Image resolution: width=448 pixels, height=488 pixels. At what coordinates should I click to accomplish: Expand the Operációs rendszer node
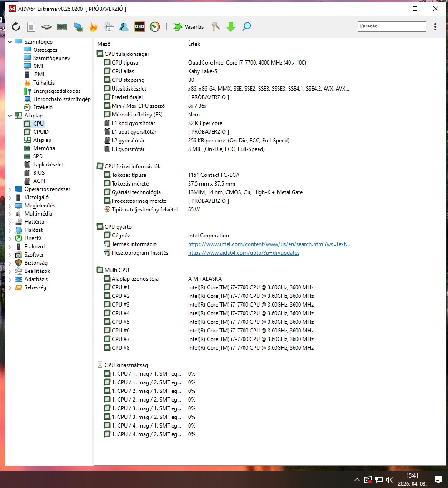pyautogui.click(x=10, y=189)
